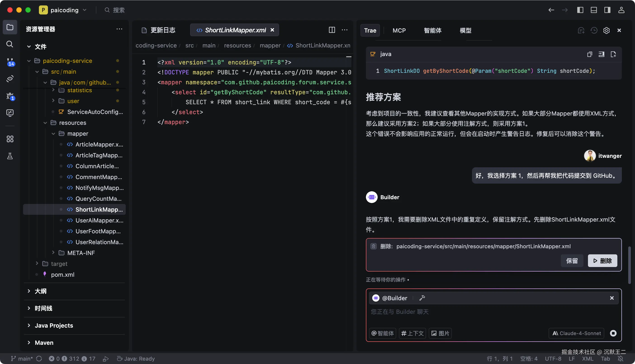635x364 pixels.
Task: Click the chat panel vertical scrollbar
Action: point(629,265)
